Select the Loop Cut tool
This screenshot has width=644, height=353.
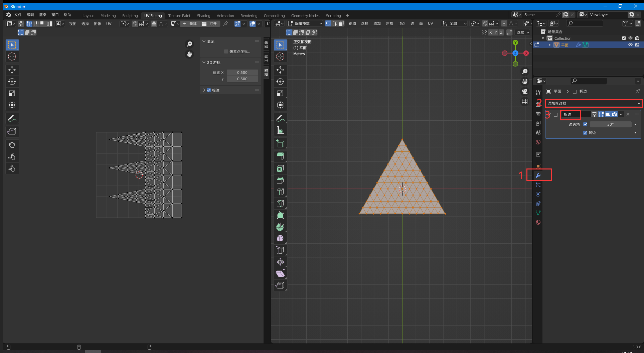point(280,192)
